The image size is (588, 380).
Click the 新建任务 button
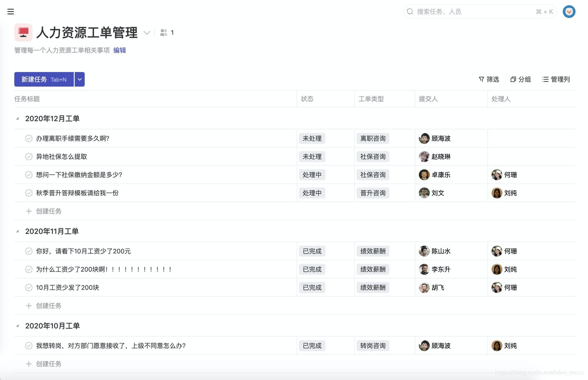pos(43,79)
